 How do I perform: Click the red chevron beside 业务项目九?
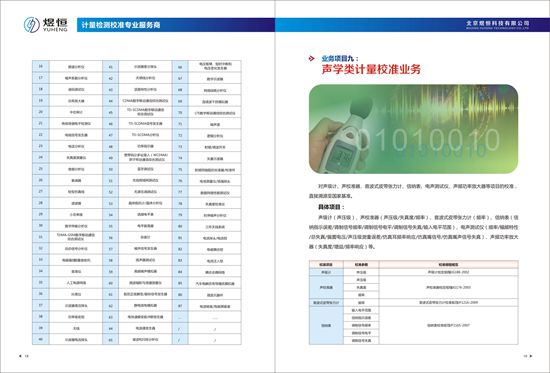point(311,59)
